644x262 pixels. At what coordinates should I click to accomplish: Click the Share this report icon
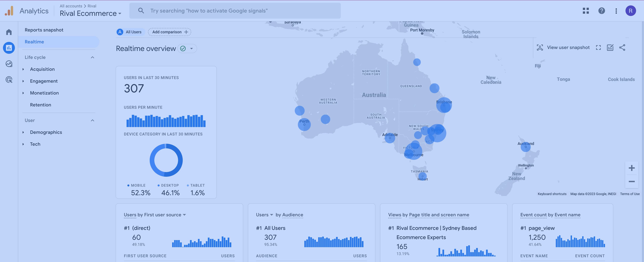(622, 47)
